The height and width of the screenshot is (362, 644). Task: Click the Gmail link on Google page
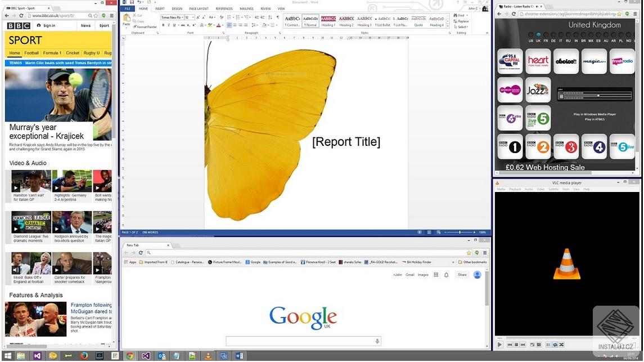[x=410, y=275]
